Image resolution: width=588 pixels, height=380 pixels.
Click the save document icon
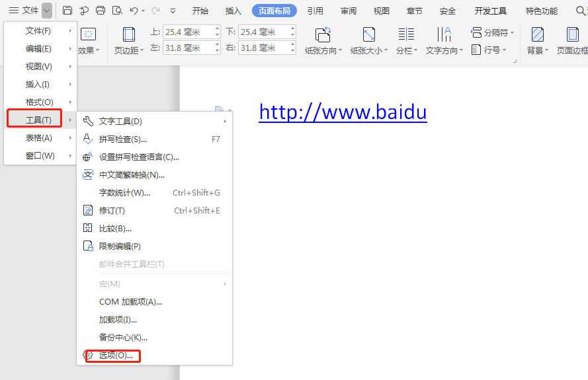click(x=67, y=11)
